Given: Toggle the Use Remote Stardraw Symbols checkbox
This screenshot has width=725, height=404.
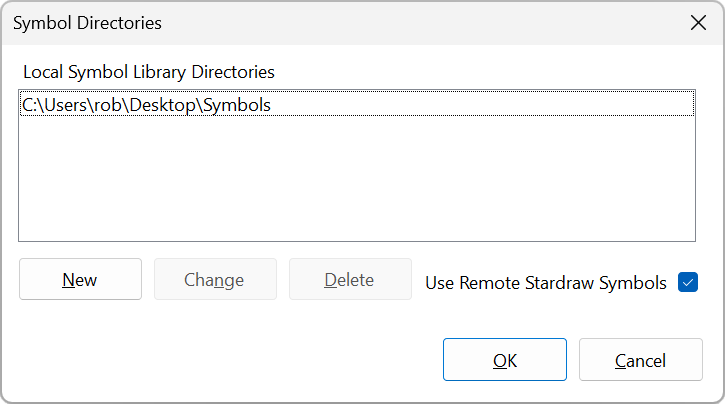Looking at the screenshot, I should click(688, 282).
